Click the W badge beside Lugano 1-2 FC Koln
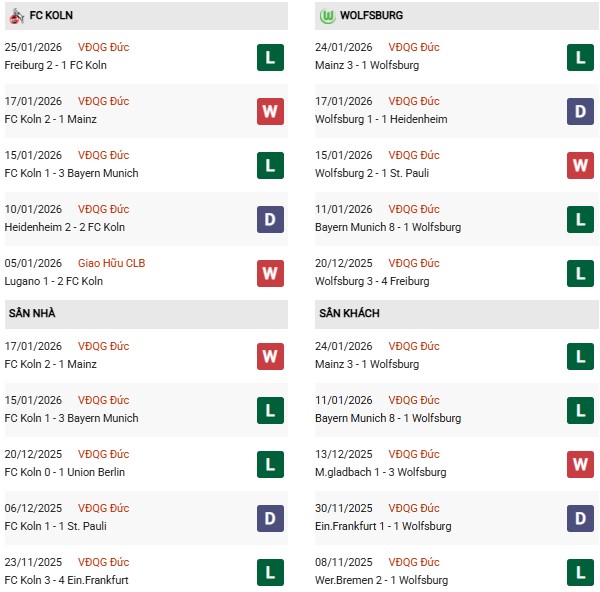 269,273
